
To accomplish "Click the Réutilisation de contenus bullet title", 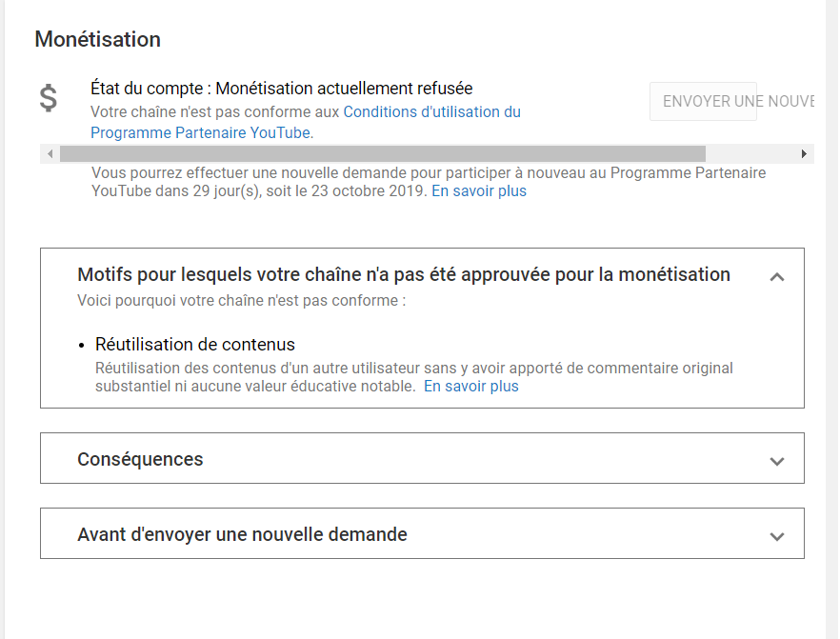I will [x=195, y=345].
